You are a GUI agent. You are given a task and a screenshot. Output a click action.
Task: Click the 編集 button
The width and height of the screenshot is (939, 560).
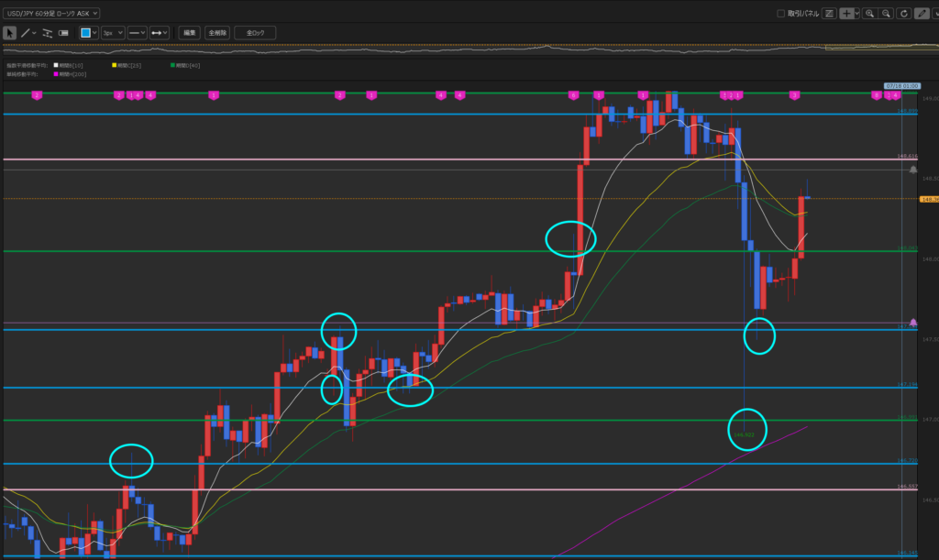click(x=189, y=33)
